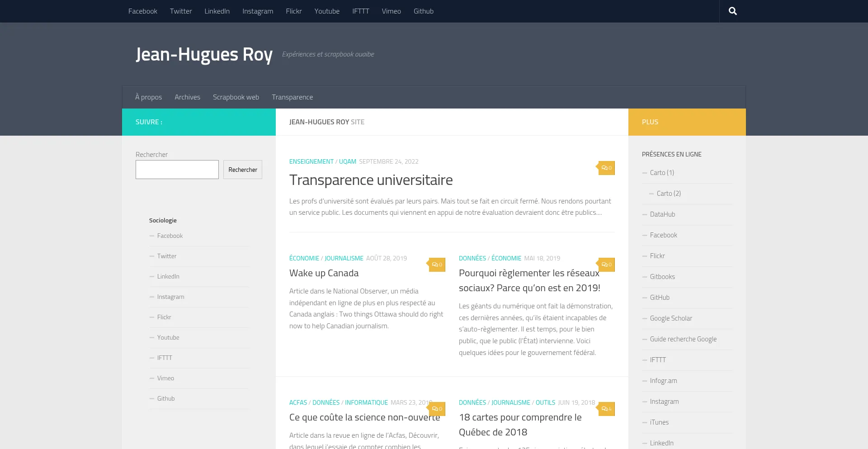Screen dimensions: 868x449
Task: Click the Jean-Hugues Roy site title
Action: point(204,54)
